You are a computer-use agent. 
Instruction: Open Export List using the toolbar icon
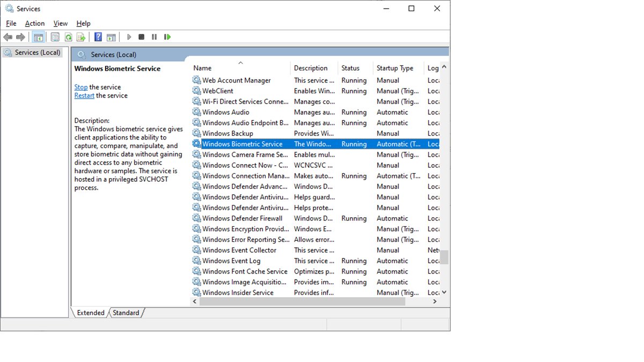(x=80, y=36)
